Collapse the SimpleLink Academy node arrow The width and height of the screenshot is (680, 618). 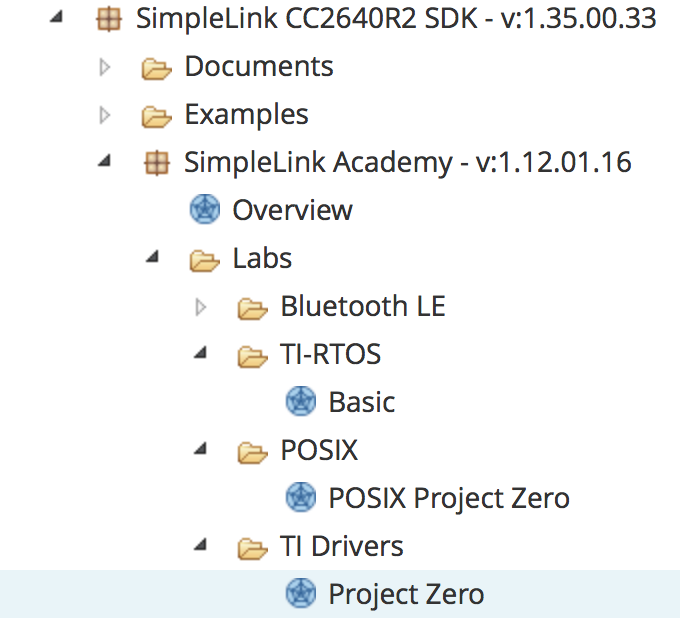click(105, 163)
